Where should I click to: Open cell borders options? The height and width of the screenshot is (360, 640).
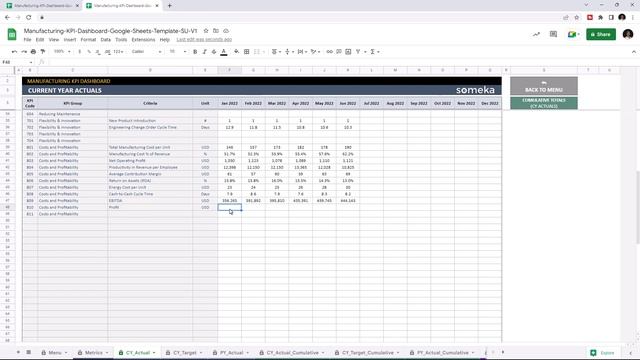pos(247,52)
